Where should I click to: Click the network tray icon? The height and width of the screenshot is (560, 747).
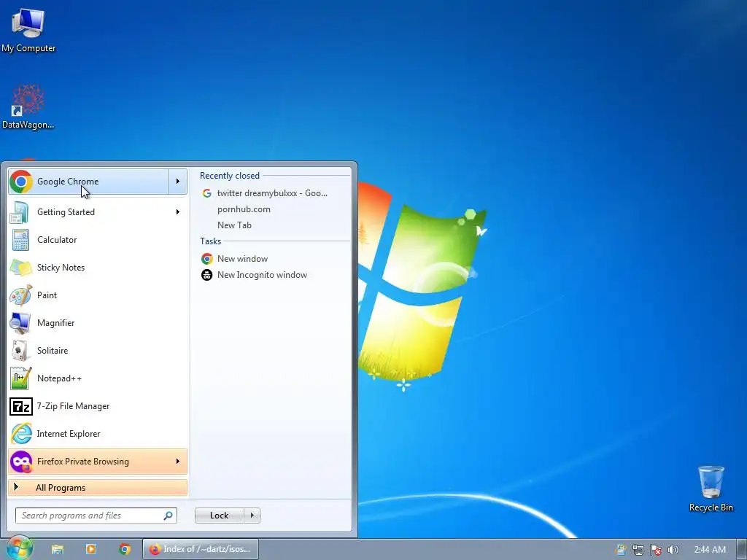[638, 550]
